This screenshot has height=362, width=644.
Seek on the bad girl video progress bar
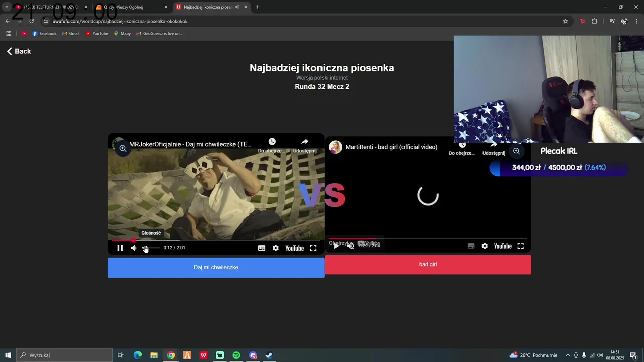coord(428,239)
